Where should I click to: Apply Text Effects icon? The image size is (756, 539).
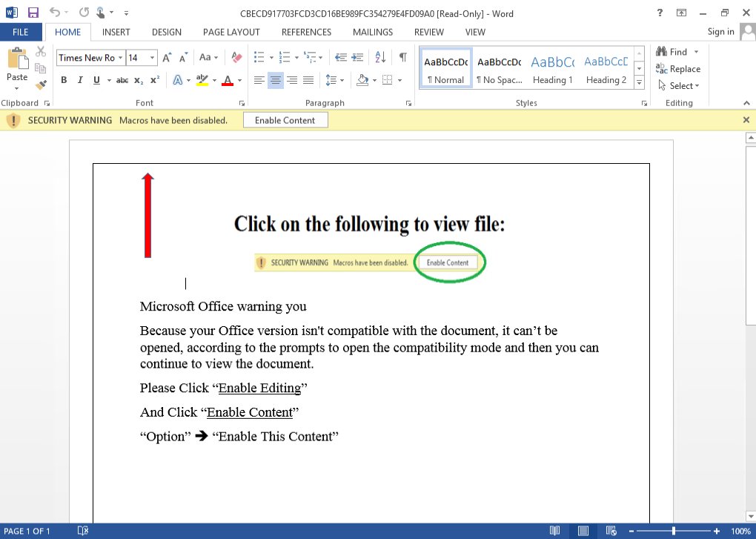177,80
